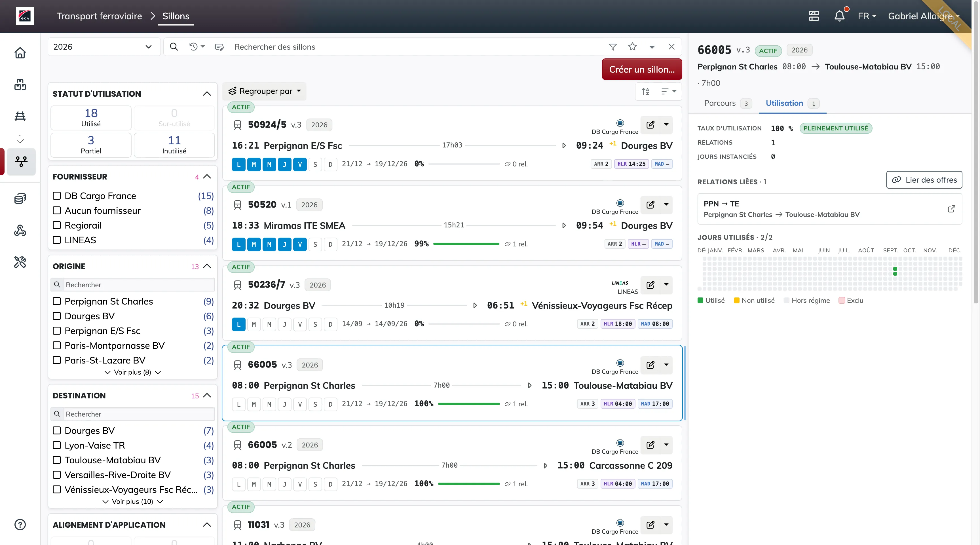This screenshot has height=545, width=980.
Task: Click the 100% usage bar of 66005 v.3
Action: click(469, 404)
